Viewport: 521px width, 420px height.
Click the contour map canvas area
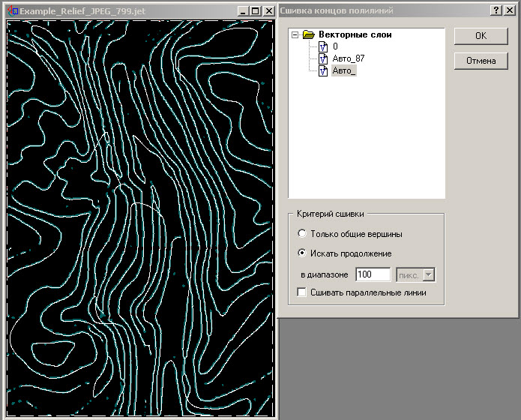coord(139,217)
